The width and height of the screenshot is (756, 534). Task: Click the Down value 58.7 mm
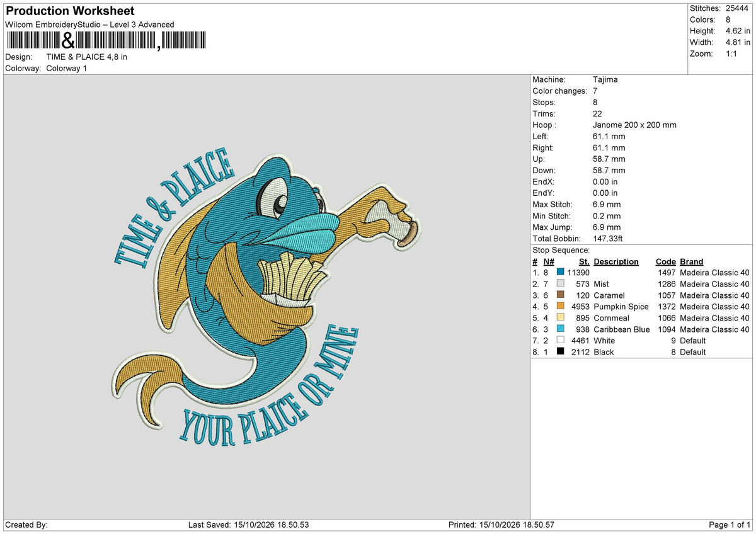tap(609, 170)
